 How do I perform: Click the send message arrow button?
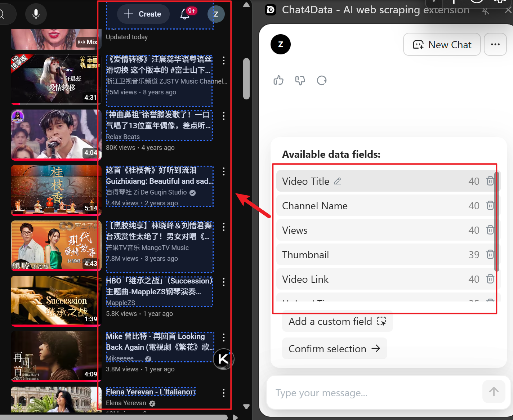(x=494, y=392)
